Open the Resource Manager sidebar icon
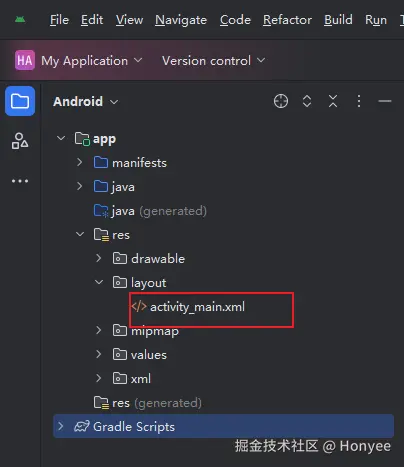Image resolution: width=404 pixels, height=467 pixels. (x=20, y=141)
